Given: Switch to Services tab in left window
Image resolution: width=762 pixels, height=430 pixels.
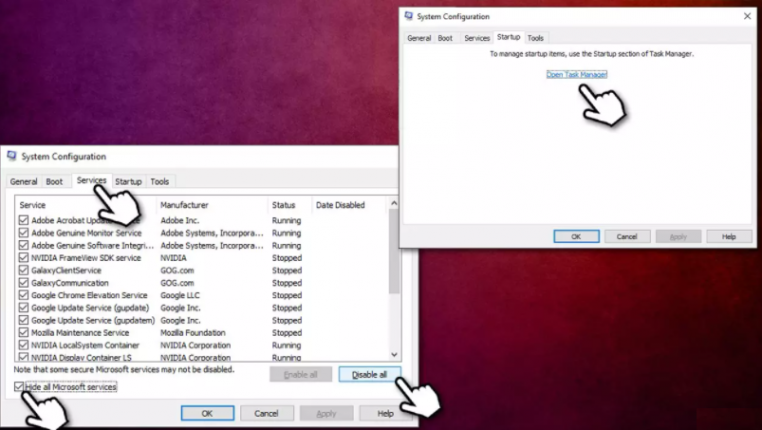Looking at the screenshot, I should tap(91, 180).
